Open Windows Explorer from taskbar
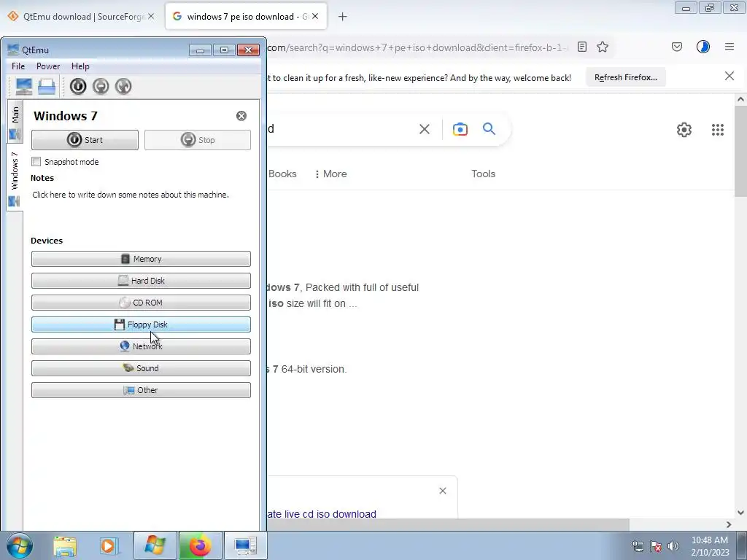This screenshot has height=560, width=747. (65, 545)
